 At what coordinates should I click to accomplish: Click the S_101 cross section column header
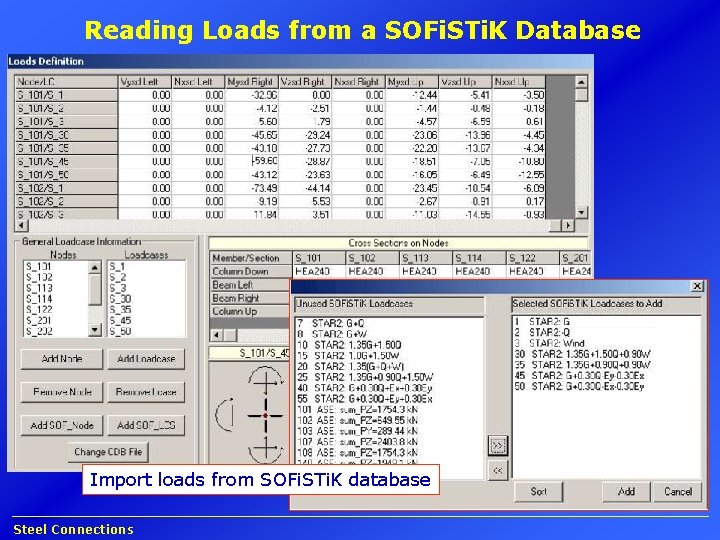pos(319,258)
